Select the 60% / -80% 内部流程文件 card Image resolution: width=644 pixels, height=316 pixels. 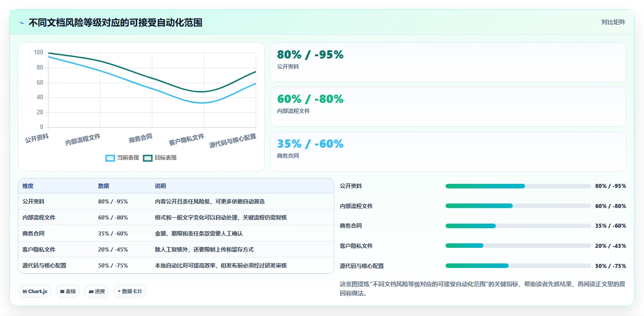pyautogui.click(x=448, y=107)
